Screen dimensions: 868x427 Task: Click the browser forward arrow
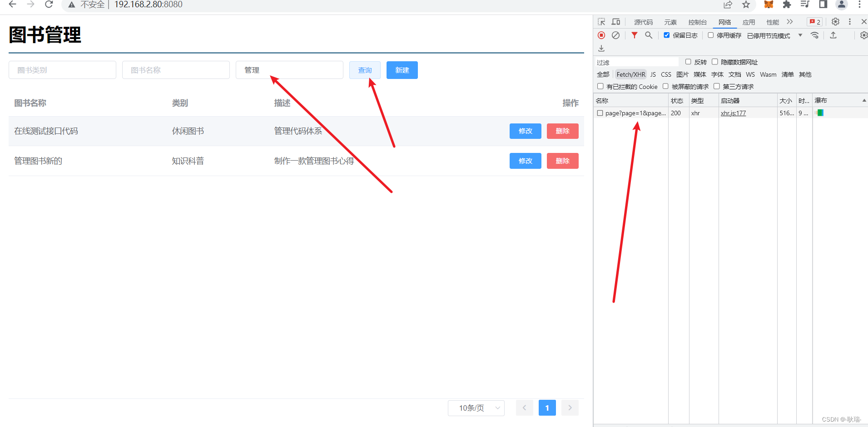(x=30, y=5)
